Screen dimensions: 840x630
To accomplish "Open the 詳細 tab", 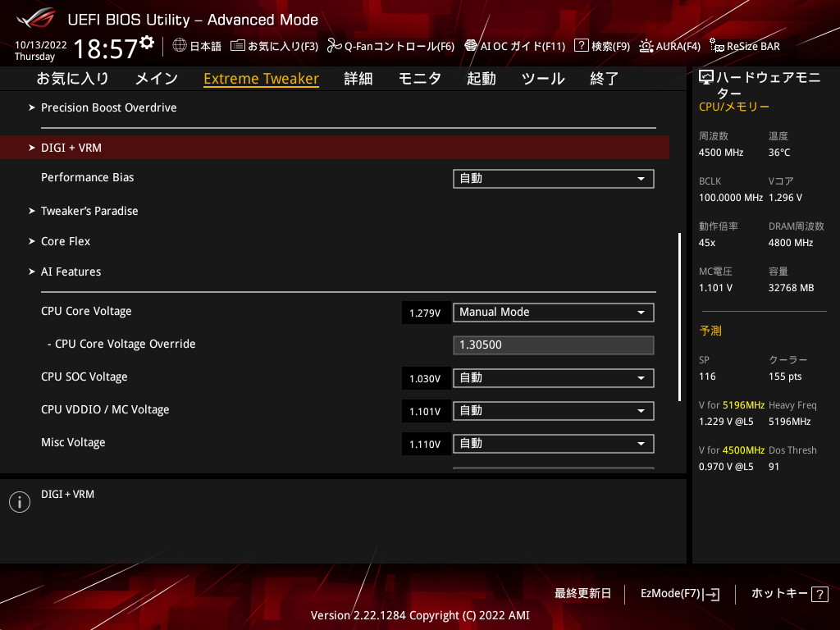I will click(x=358, y=79).
